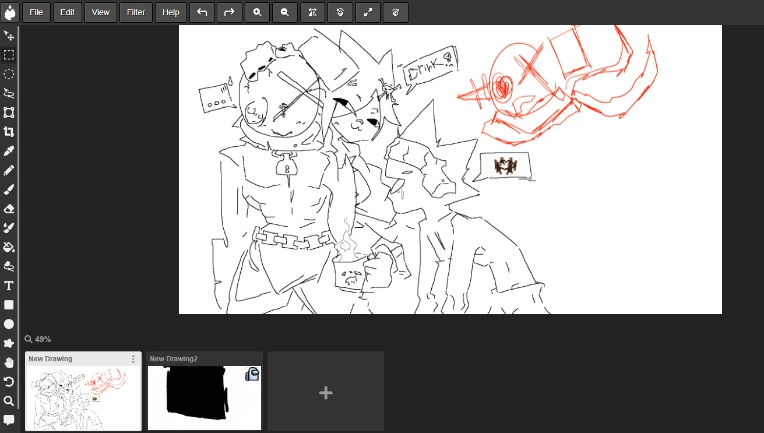Select the Ellipse shape tool
Viewport: 764px width, 433px height.
coord(9,324)
